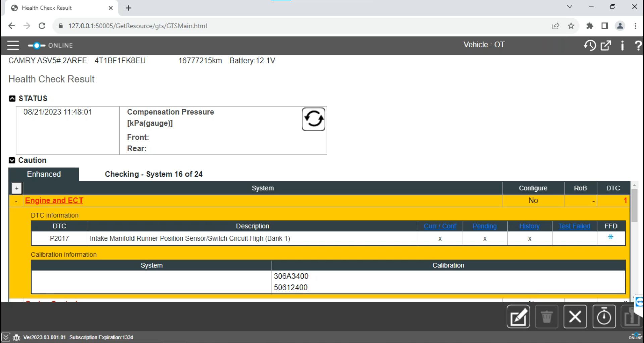The width and height of the screenshot is (644, 343).
Task: Click the trash delete icon in bottom toolbar
Action: click(x=546, y=317)
